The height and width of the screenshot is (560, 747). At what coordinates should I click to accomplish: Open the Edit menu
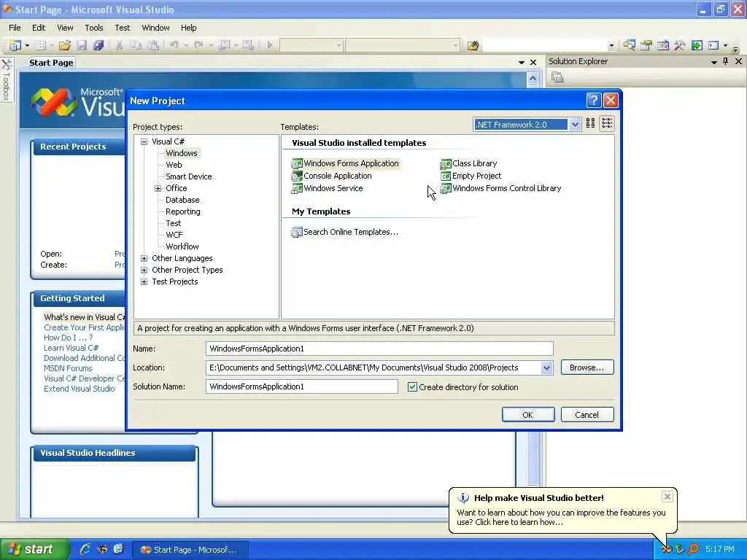pos(39,28)
